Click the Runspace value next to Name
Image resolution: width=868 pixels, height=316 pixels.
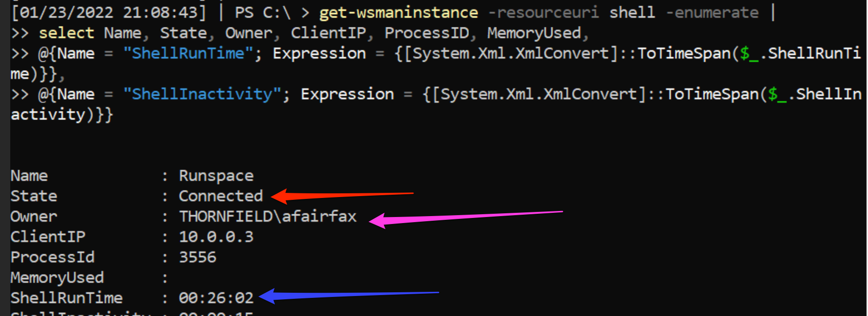[x=216, y=176]
